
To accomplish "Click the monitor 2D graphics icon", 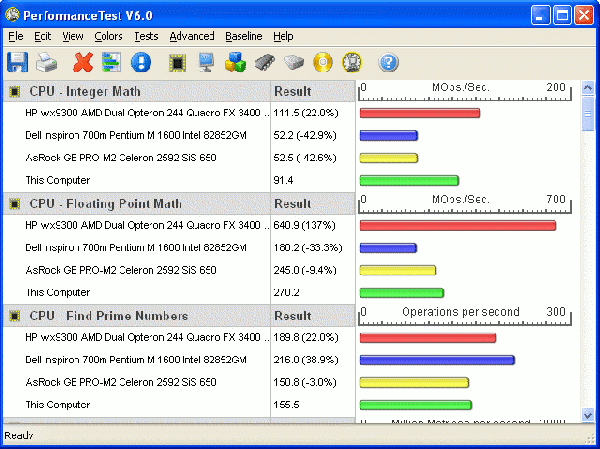I will 206,62.
